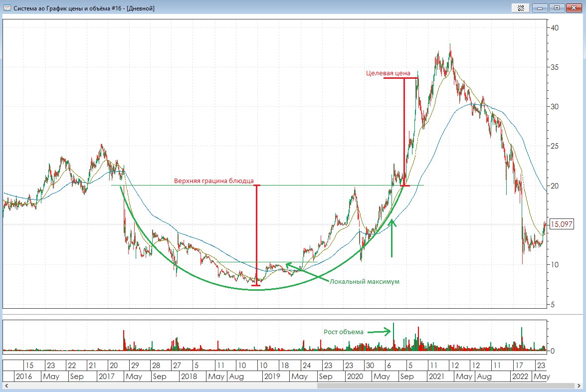Click the unlink chain icon in title bar
This screenshot has height=392, width=586.
pos(521,7)
